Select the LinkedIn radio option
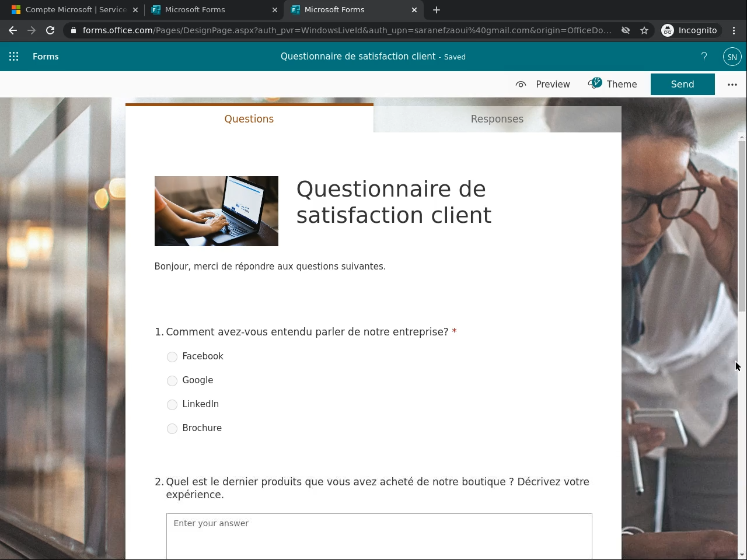The image size is (747, 560). [x=172, y=405]
